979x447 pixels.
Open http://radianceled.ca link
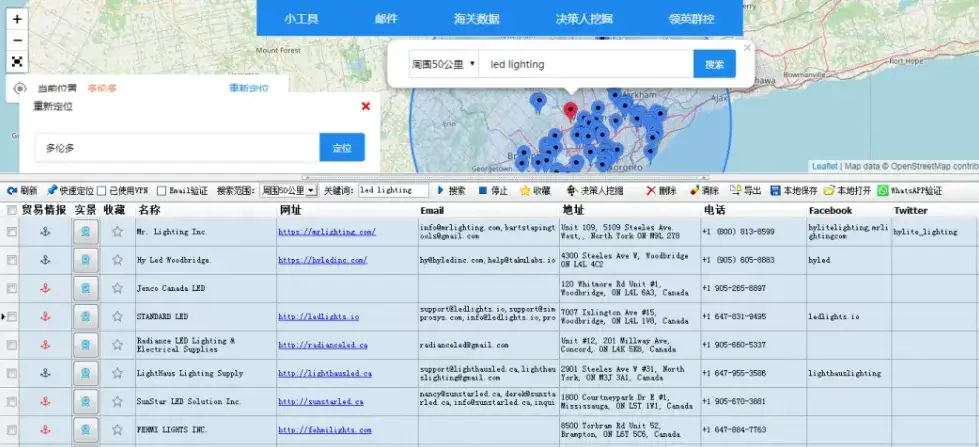(323, 345)
